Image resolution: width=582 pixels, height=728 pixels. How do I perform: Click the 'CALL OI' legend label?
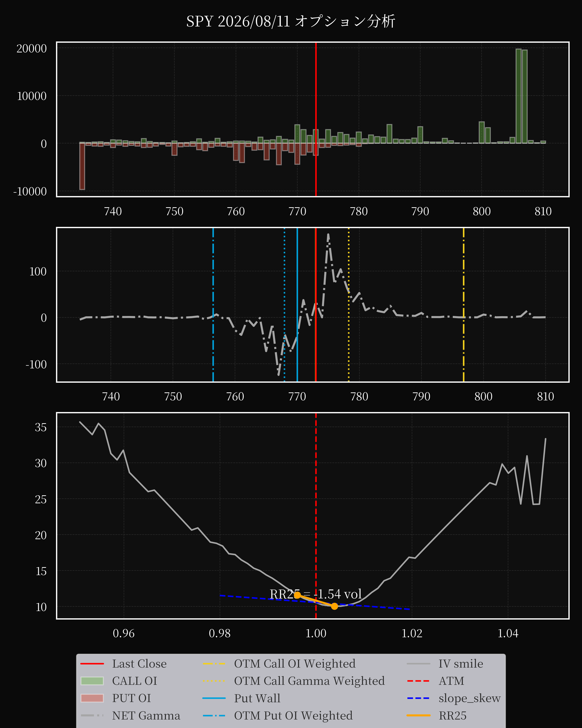point(135,681)
